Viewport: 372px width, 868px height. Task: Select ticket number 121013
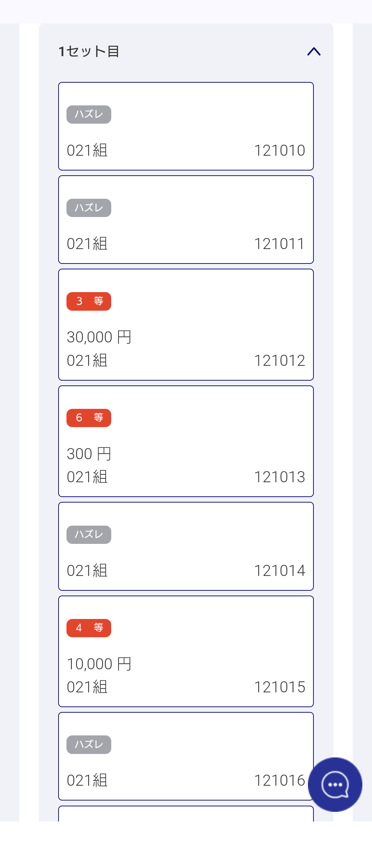point(279,477)
